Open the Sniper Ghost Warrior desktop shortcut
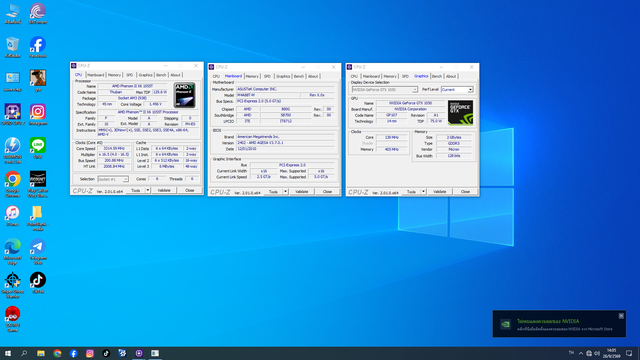The width and height of the screenshot is (640, 360). (x=13, y=285)
